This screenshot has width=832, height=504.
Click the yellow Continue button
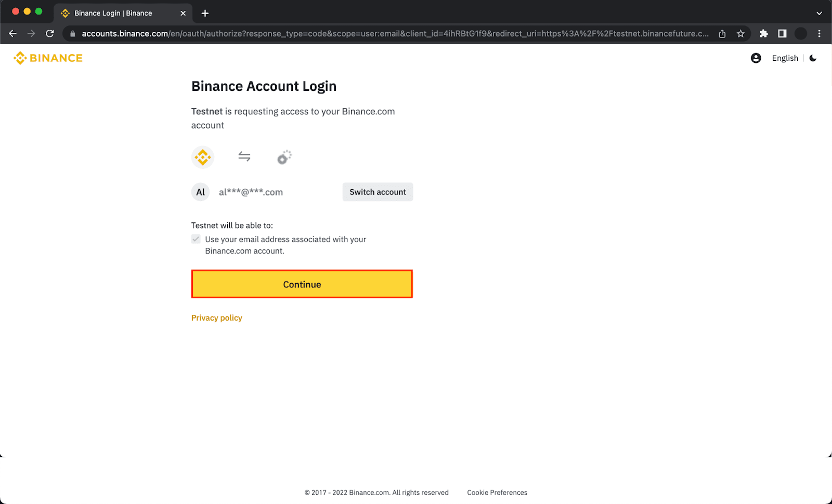pos(302,284)
